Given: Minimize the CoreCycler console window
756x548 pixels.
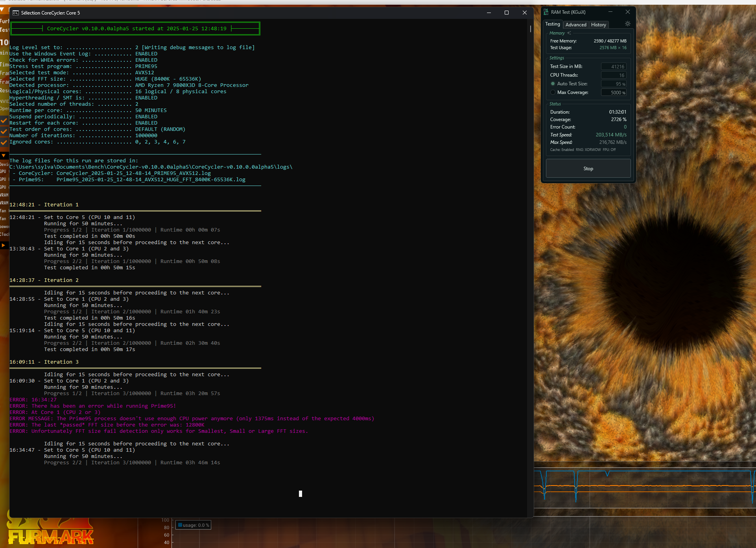Looking at the screenshot, I should (489, 13).
